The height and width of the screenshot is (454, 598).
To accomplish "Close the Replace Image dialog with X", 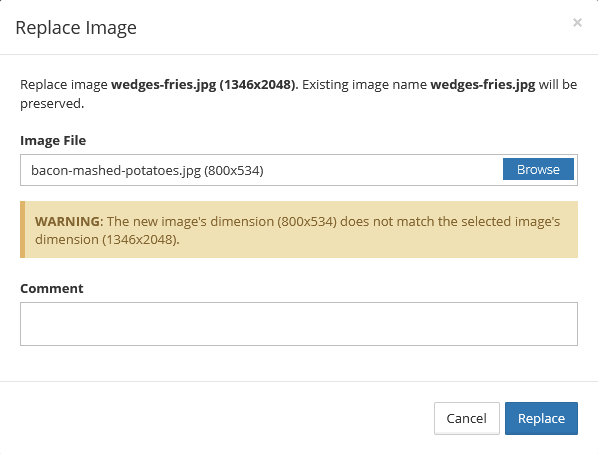I will tap(577, 23).
